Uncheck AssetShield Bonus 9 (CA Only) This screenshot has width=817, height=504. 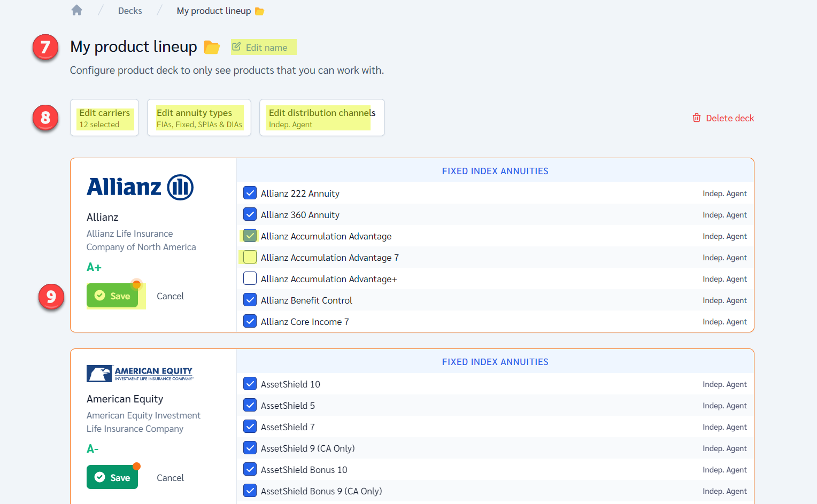click(x=250, y=491)
